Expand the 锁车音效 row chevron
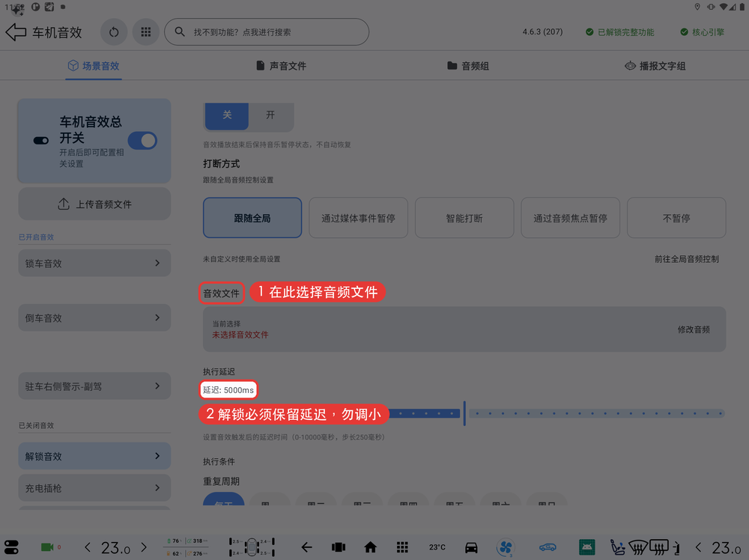The image size is (749, 560). pyautogui.click(x=157, y=263)
